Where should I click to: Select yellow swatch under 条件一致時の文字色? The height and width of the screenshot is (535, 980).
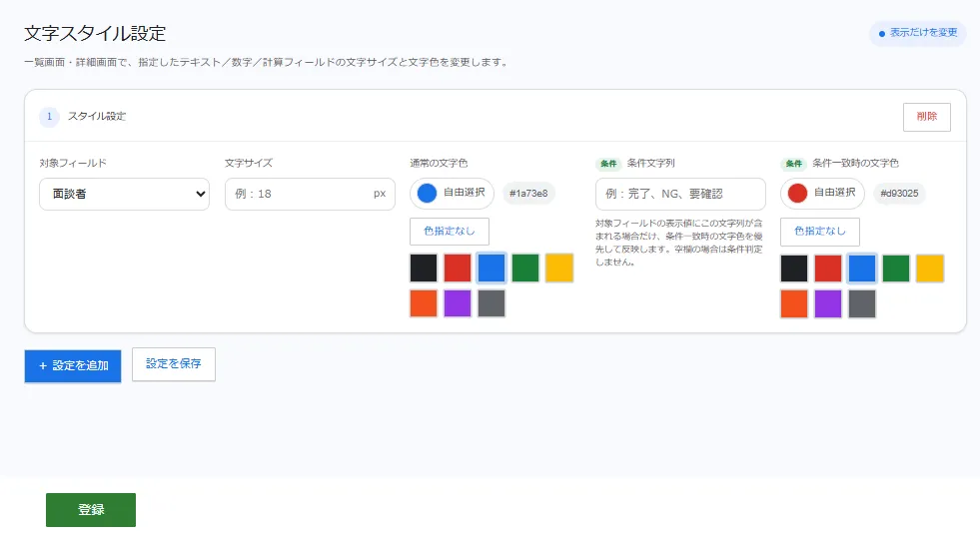pos(929,269)
